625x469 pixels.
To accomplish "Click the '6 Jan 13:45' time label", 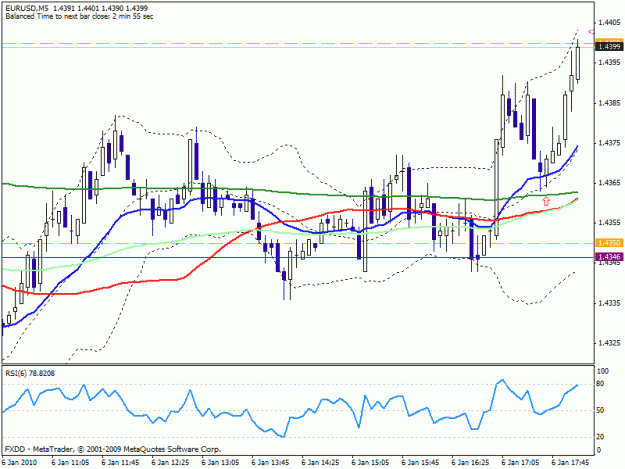I will coord(270,463).
